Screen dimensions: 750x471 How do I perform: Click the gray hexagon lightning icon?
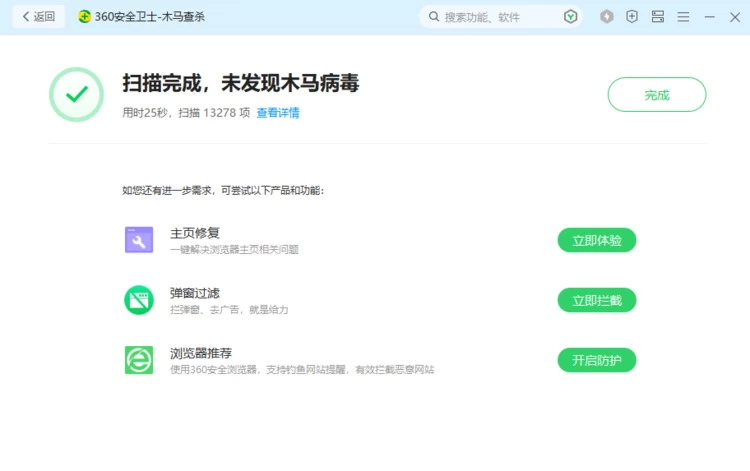[607, 17]
